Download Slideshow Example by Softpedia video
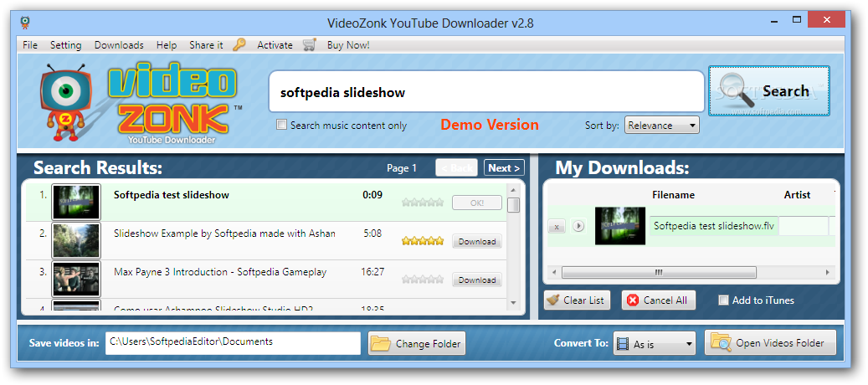 click(476, 241)
